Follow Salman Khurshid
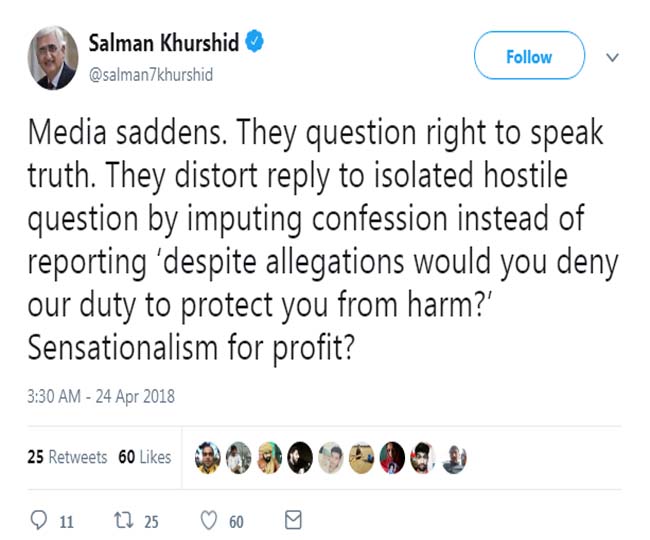The height and width of the screenshot is (540, 650). click(x=529, y=57)
